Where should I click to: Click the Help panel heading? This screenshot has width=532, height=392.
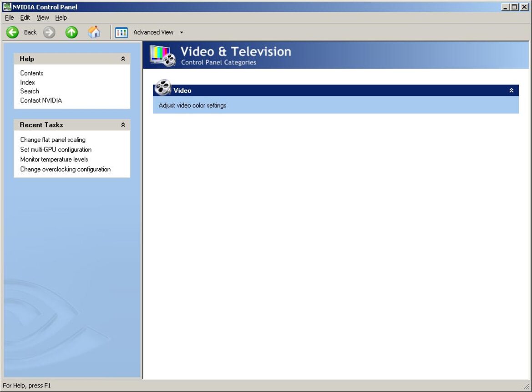coord(27,59)
